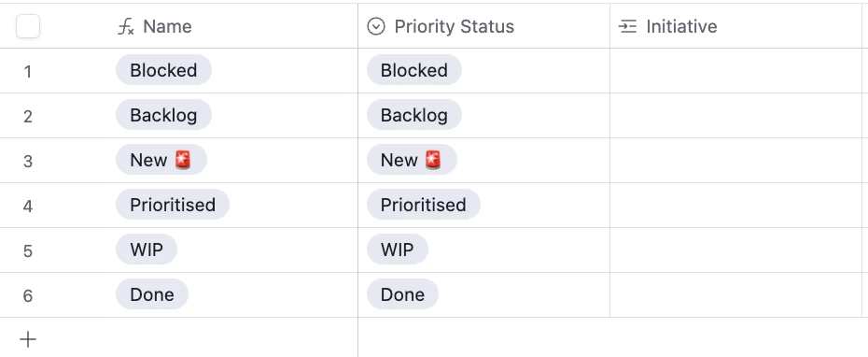Click the siren emoji in Name row 3
The width and height of the screenshot is (868, 357).
pyautogui.click(x=183, y=160)
